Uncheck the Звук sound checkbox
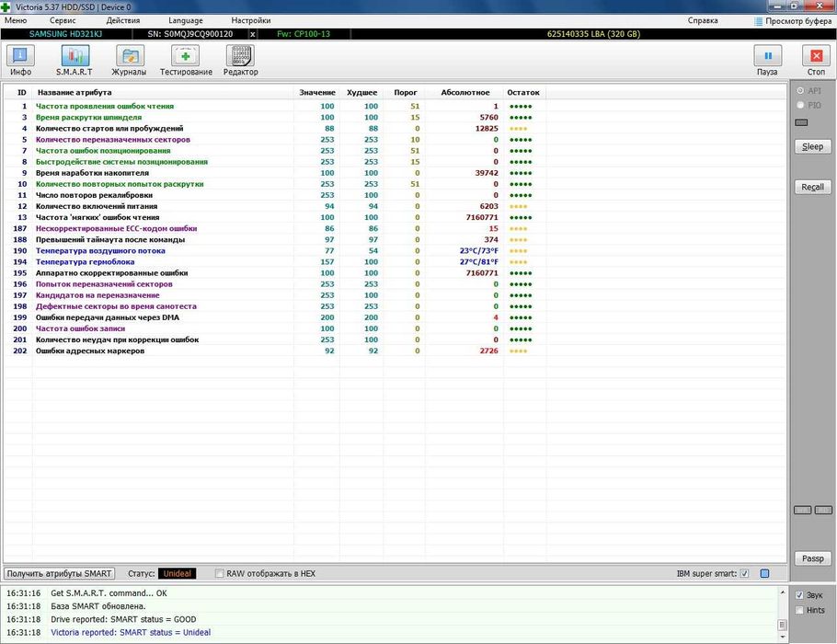This screenshot has width=837, height=644. [x=798, y=595]
